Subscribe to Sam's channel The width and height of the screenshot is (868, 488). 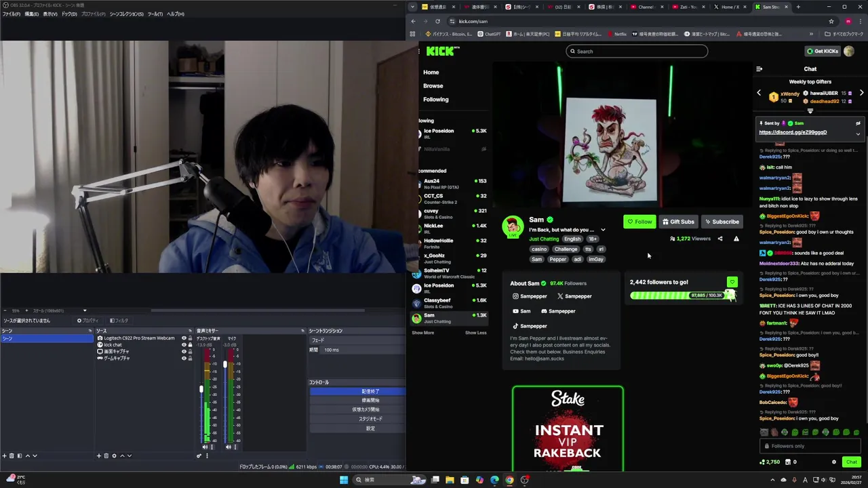point(722,222)
